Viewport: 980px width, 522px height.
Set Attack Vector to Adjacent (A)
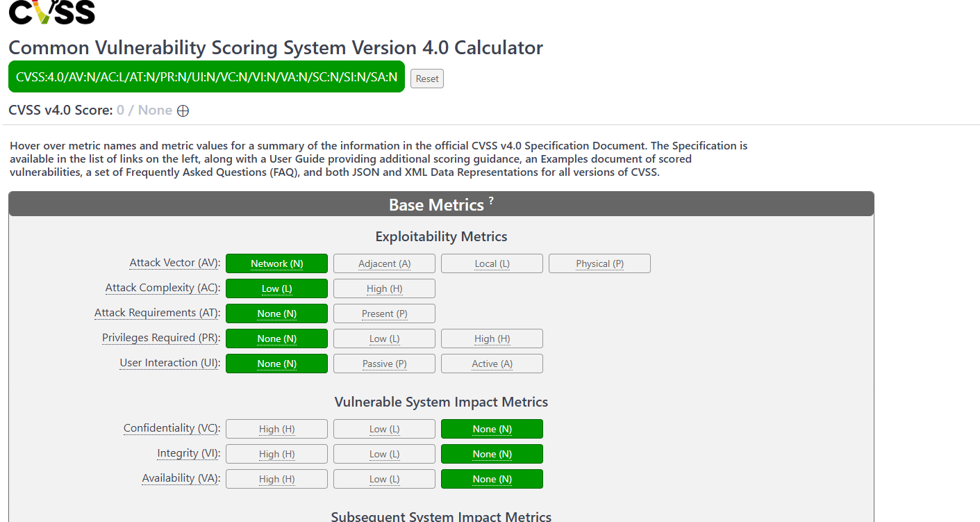pos(384,263)
